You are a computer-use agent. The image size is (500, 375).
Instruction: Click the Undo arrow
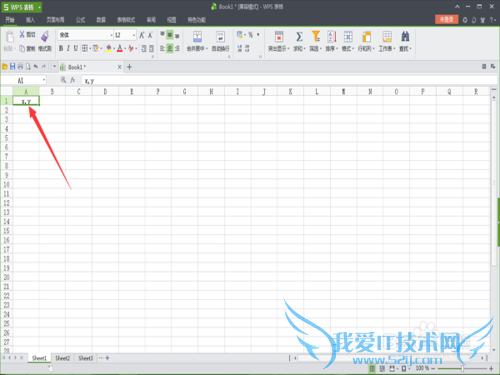tap(36, 67)
